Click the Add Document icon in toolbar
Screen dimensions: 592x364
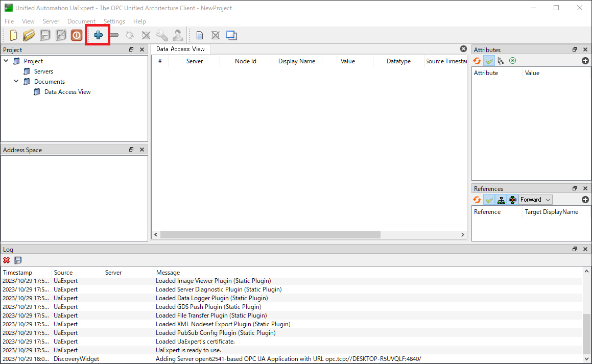tap(200, 35)
